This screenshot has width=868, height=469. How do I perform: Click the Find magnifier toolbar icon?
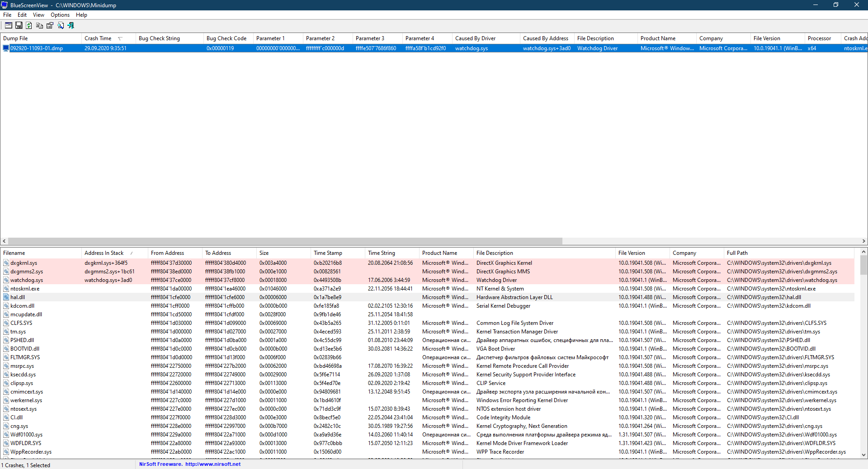[61, 26]
